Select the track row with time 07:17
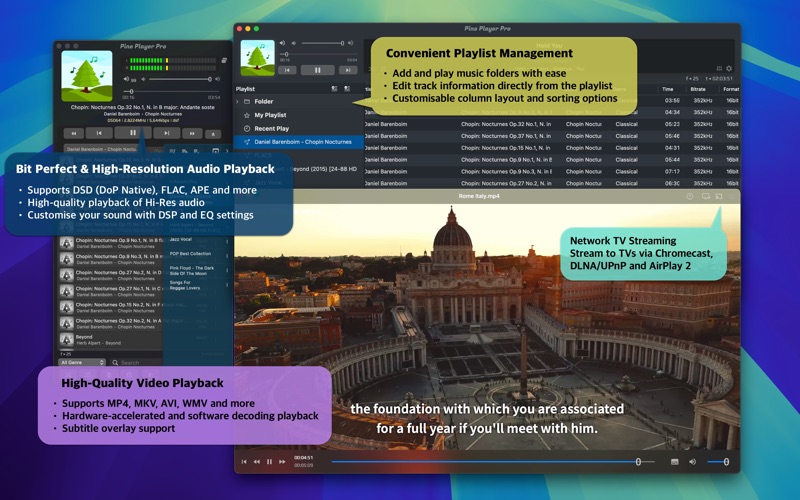Screen dimensions: 800x500 [552, 171]
